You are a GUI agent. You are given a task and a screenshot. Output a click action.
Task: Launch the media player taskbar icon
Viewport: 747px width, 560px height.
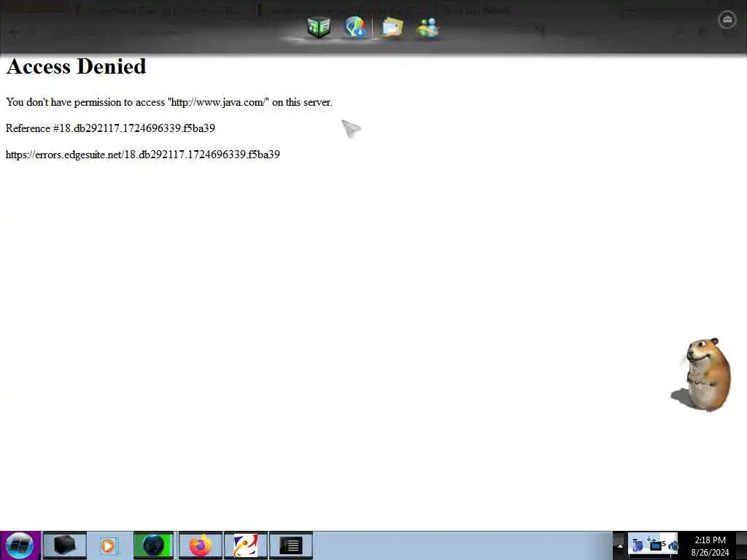[109, 545]
